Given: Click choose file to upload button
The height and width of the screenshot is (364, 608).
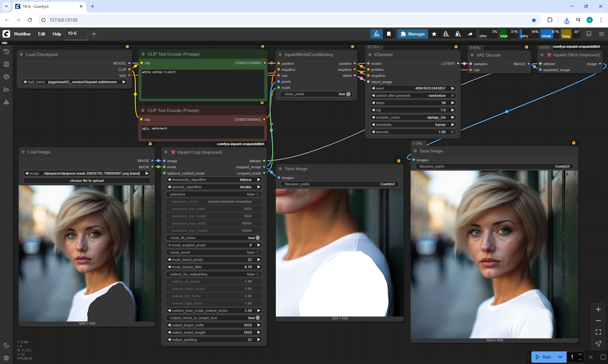Looking at the screenshot, I should (x=87, y=181).
